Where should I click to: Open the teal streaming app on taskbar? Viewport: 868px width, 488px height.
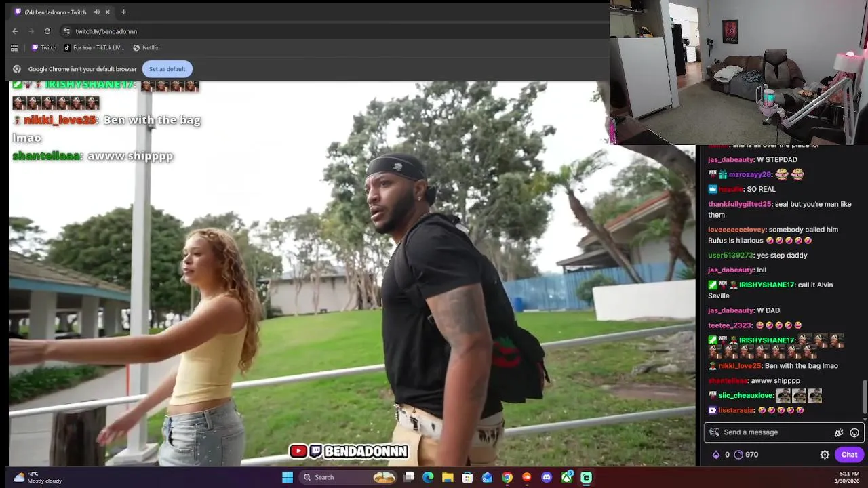586,477
